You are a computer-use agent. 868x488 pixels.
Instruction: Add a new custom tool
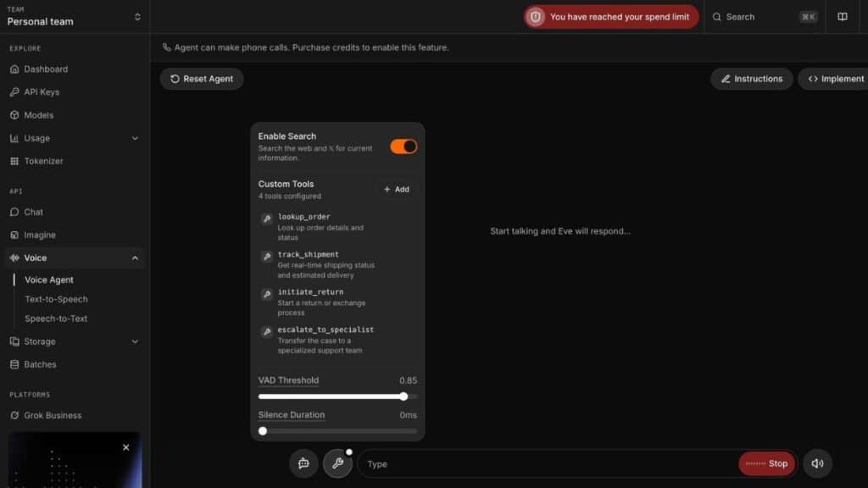396,189
